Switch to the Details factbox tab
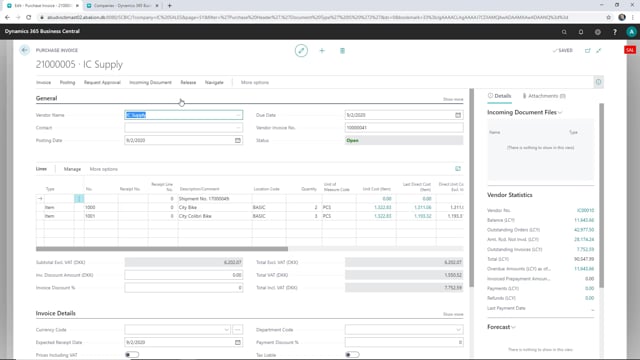640x360 pixels. coord(500,96)
